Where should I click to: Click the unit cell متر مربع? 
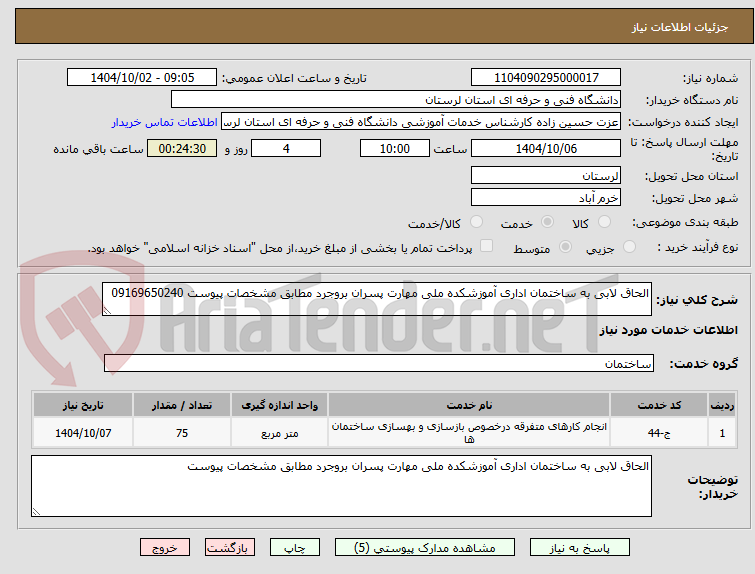click(279, 432)
